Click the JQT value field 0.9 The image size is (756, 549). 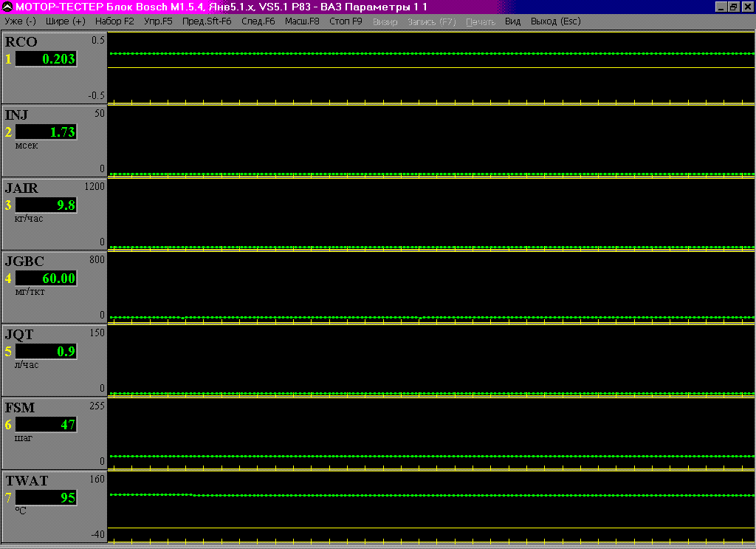(46, 351)
